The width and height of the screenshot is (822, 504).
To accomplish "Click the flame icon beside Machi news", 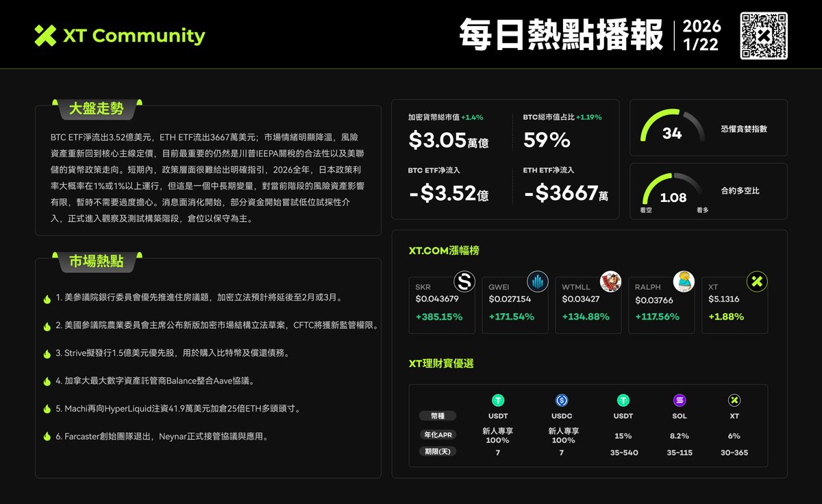I will [x=47, y=409].
